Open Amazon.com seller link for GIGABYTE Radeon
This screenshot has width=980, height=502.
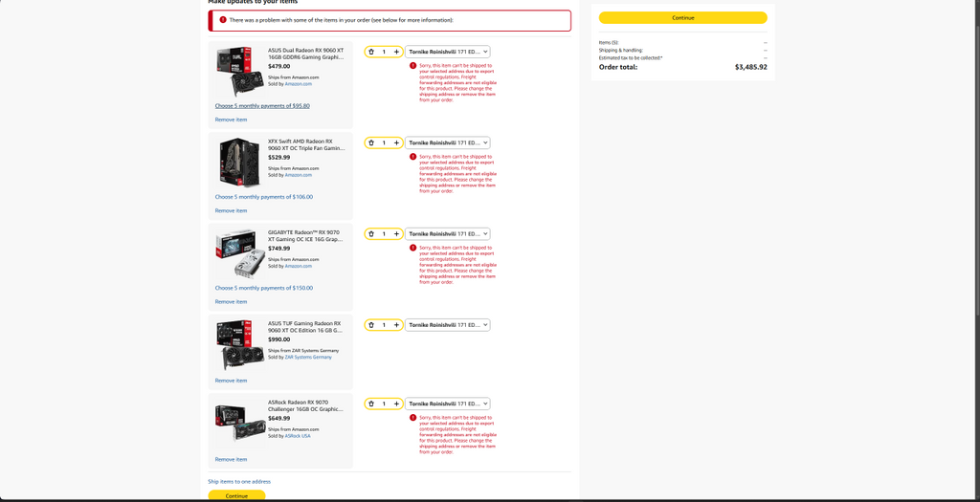pyautogui.click(x=299, y=267)
